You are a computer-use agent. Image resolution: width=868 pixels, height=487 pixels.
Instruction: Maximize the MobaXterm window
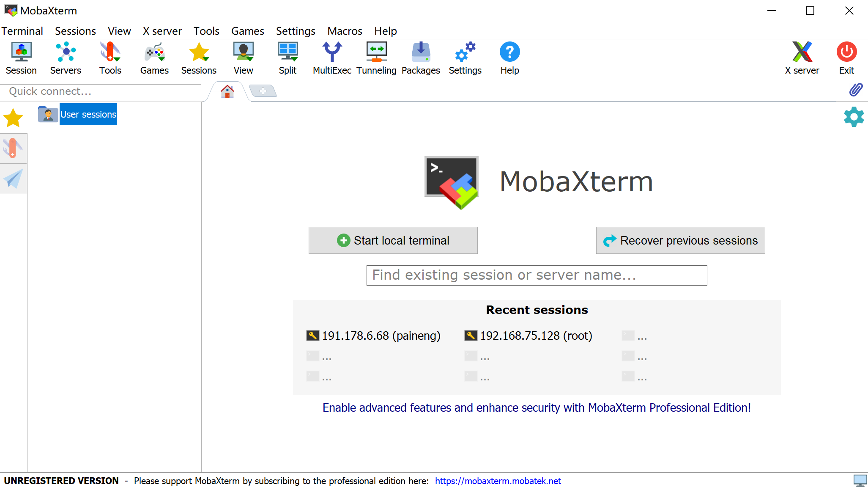click(x=810, y=11)
